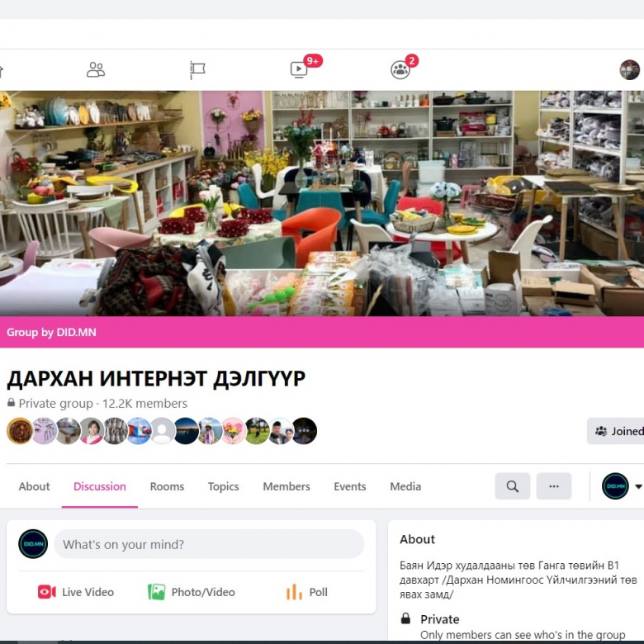Click the last dark member avatar

click(305, 431)
